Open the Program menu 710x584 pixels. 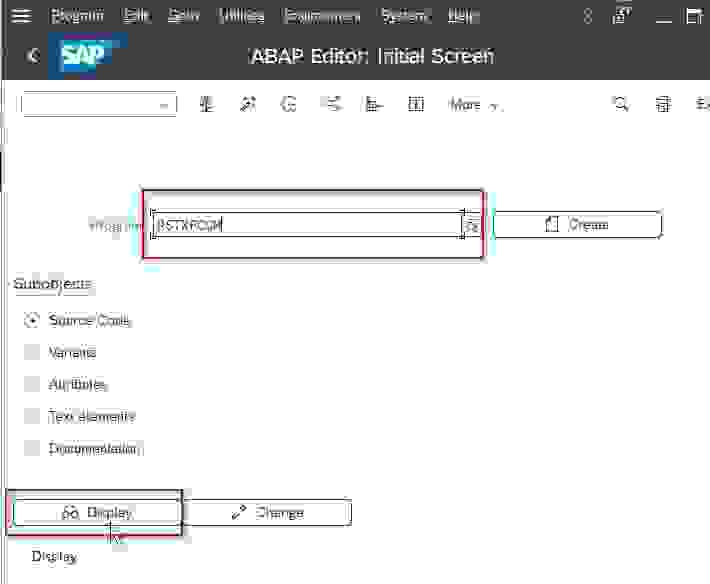(x=77, y=16)
